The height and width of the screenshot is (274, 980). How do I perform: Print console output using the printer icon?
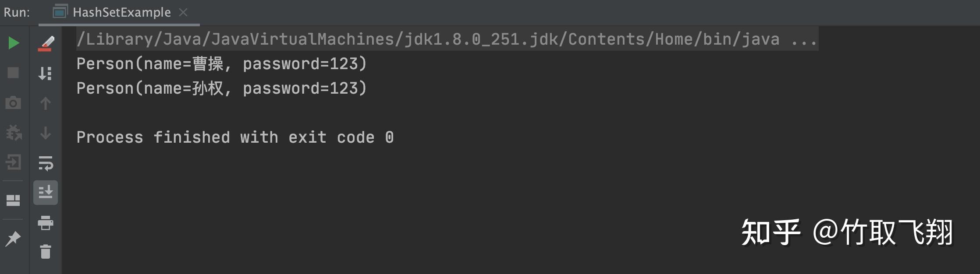point(46,223)
